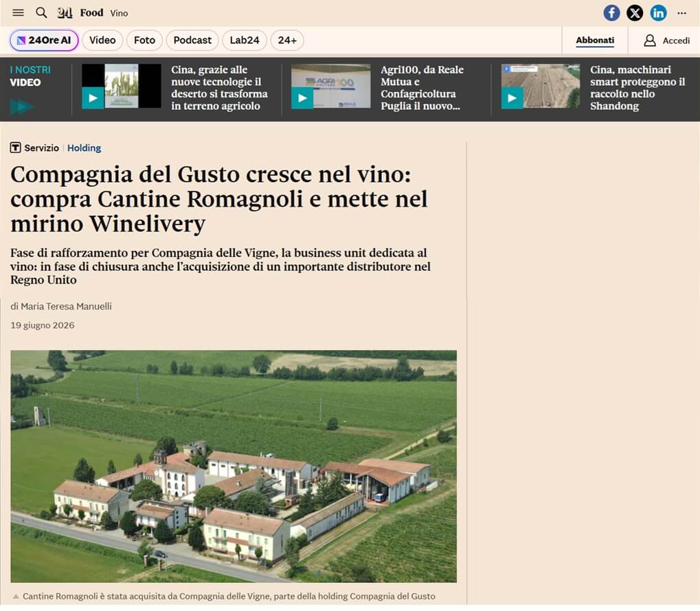The image size is (700, 611).
Task: Collapse the photo caption triangle
Action: tap(16, 597)
